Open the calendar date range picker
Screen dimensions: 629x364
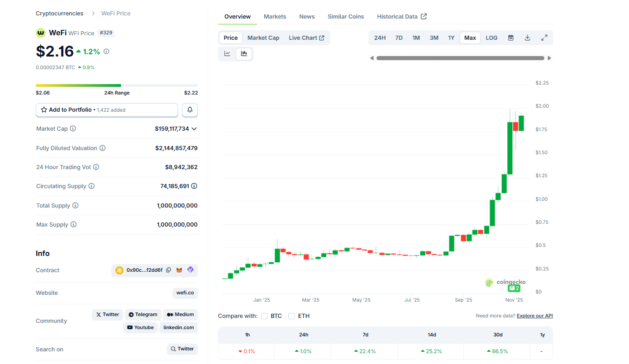click(510, 38)
